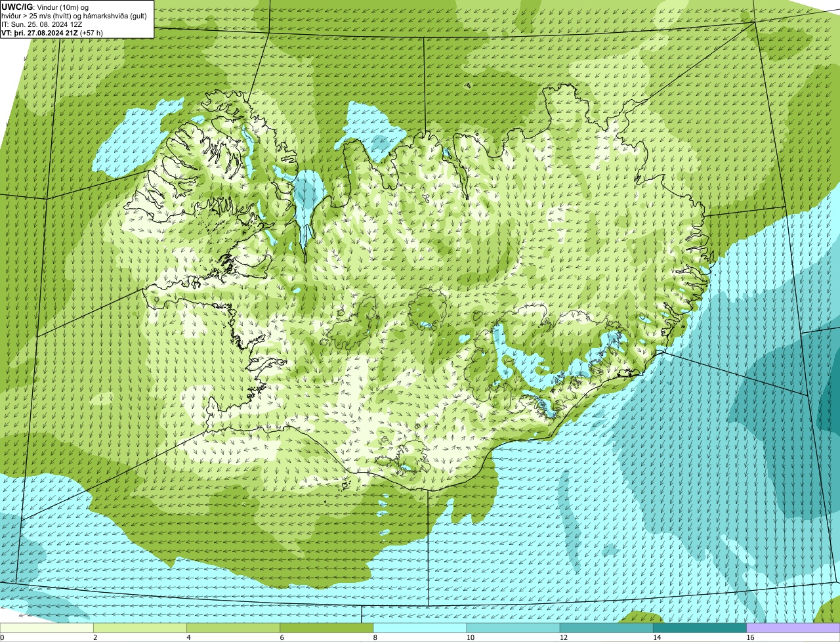
Task: Click the pale yellow 0–2 legend swatch
Action: coord(47,628)
